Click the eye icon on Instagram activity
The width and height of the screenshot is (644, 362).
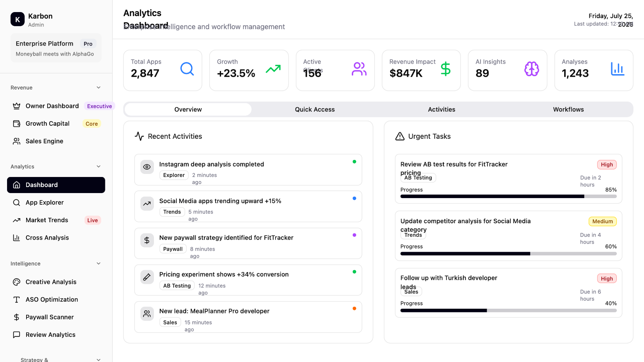click(x=147, y=167)
